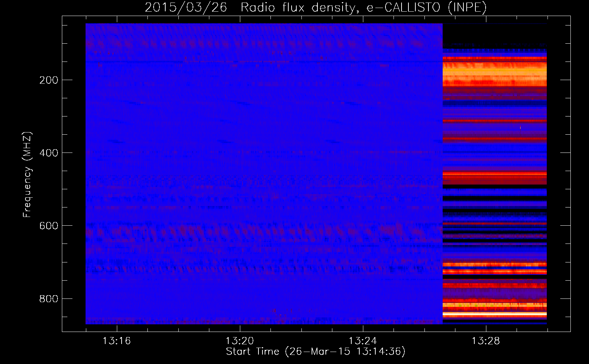
Task: Select the 200 frequency tick label
Action: tap(48, 80)
